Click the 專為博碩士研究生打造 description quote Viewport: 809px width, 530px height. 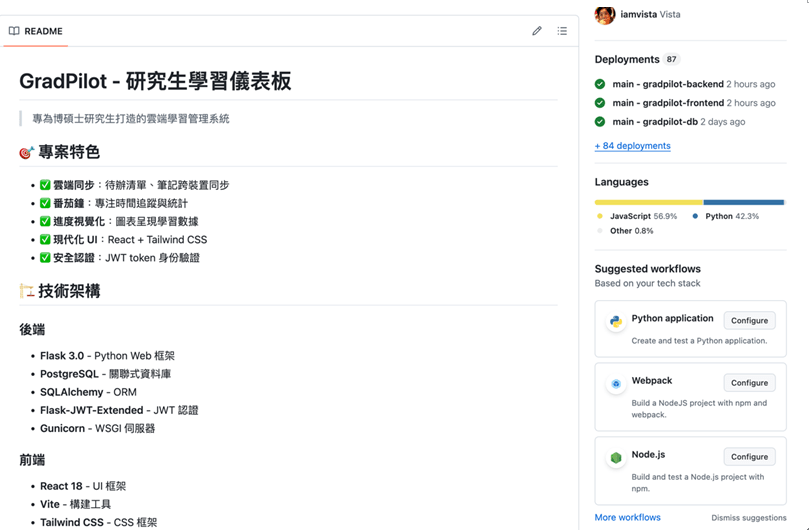[131, 119]
